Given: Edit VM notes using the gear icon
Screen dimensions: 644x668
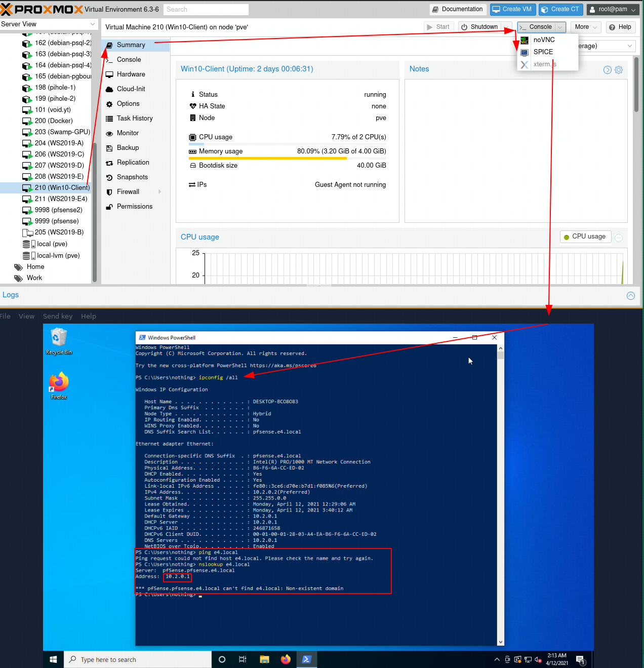Looking at the screenshot, I should click(x=619, y=70).
